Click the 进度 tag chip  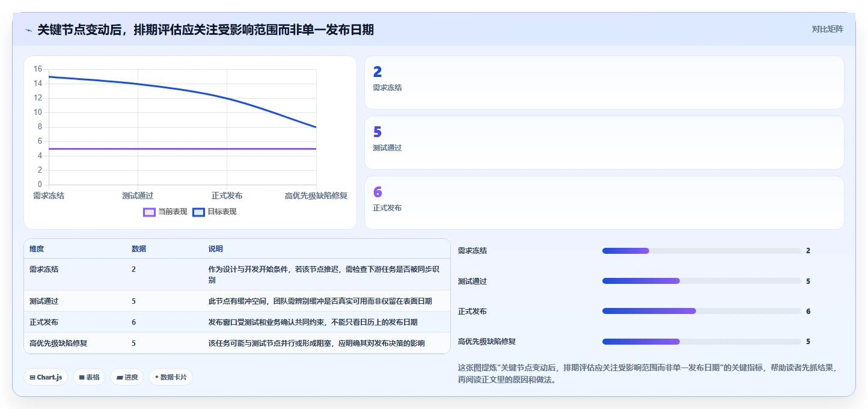click(x=127, y=377)
